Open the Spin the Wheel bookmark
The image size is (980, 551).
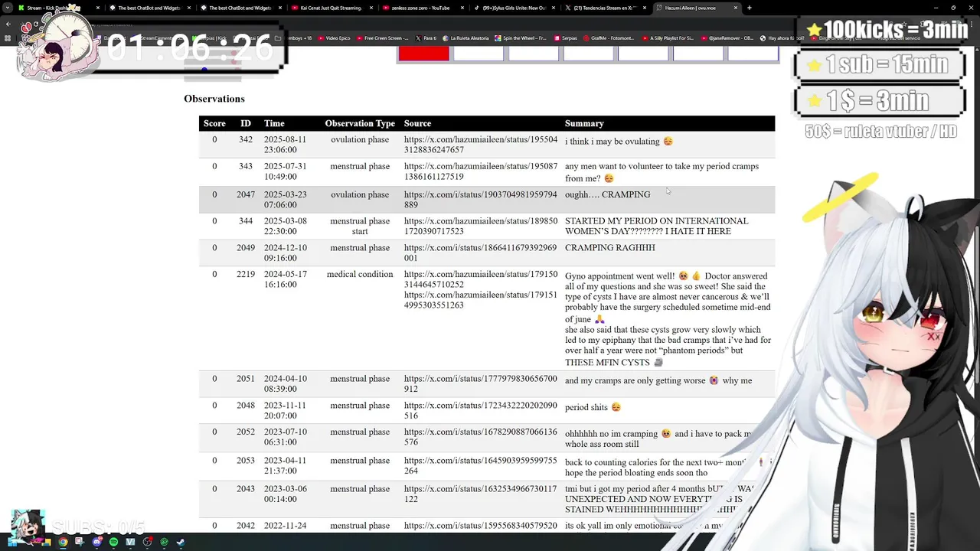521,37
